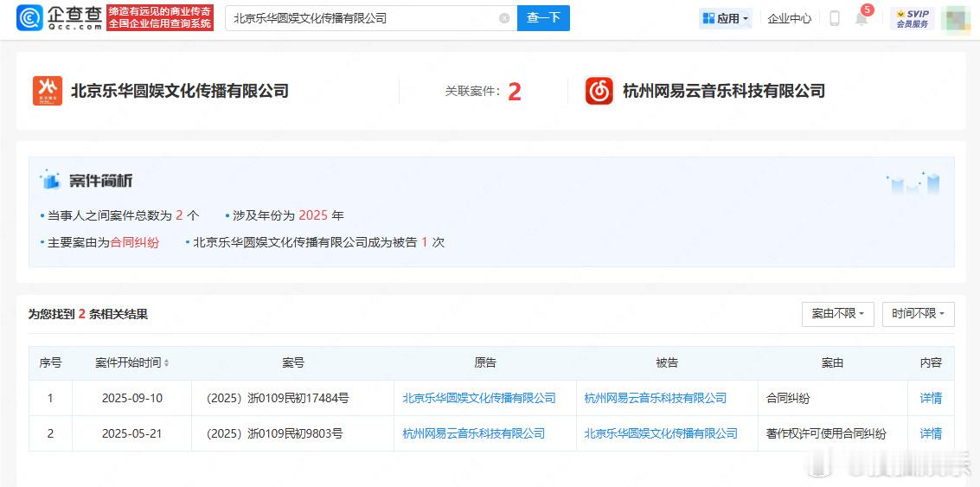Click the 杭州网易云音乐 company logo icon
980x487 pixels.
[599, 91]
